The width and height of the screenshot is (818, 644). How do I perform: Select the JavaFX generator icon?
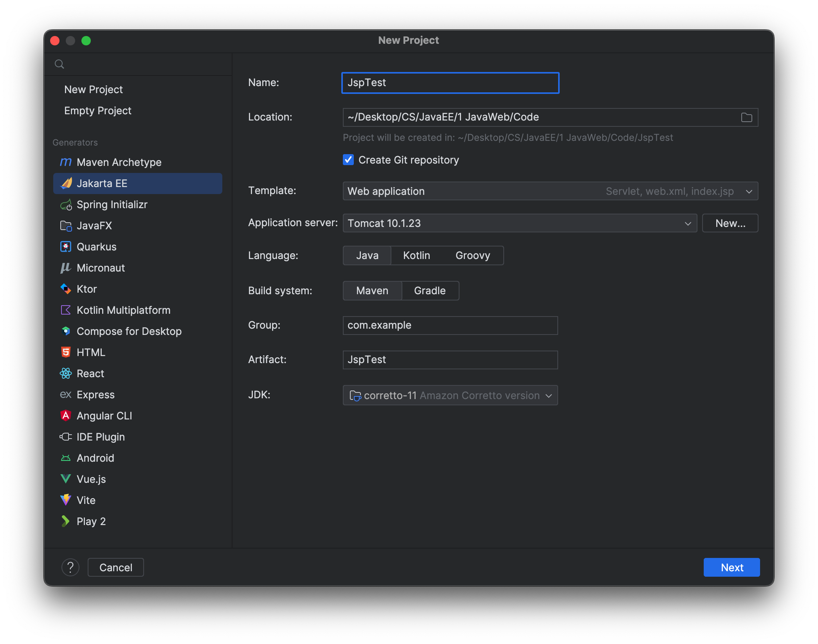pyautogui.click(x=66, y=225)
